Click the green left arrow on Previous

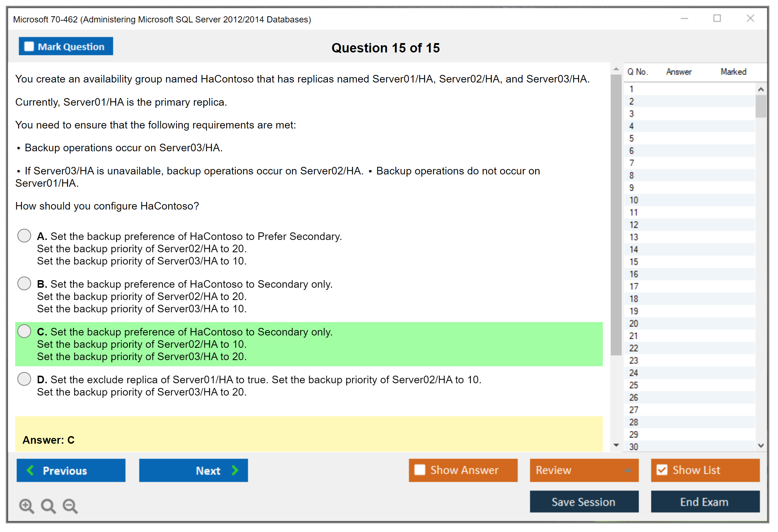pos(31,470)
